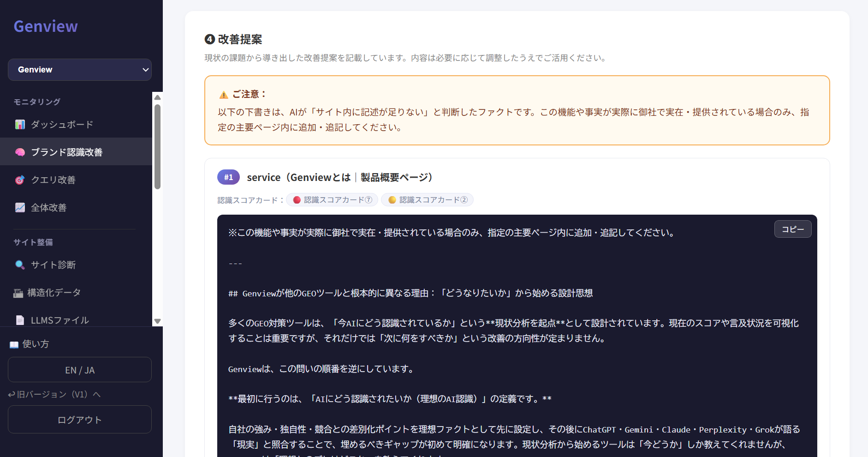Click the document icon beside LLMSファイル

(20, 320)
